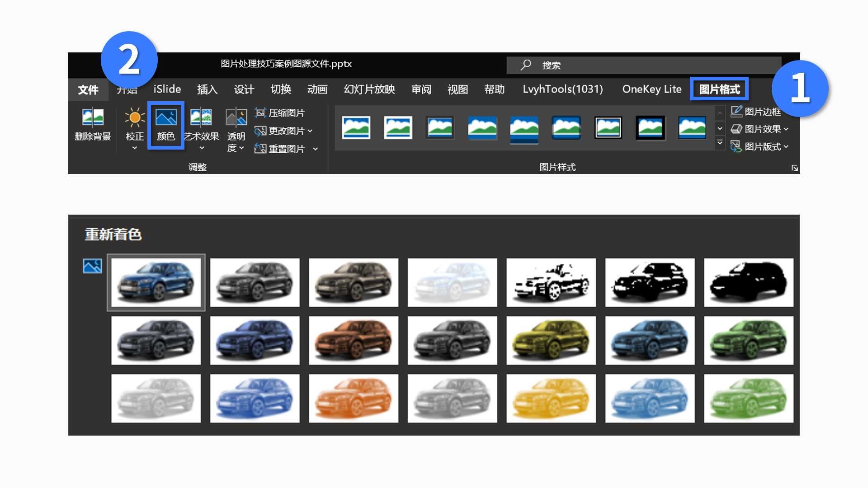The height and width of the screenshot is (488, 868).
Task: Select the dark green recolor car swatch
Action: tap(749, 340)
